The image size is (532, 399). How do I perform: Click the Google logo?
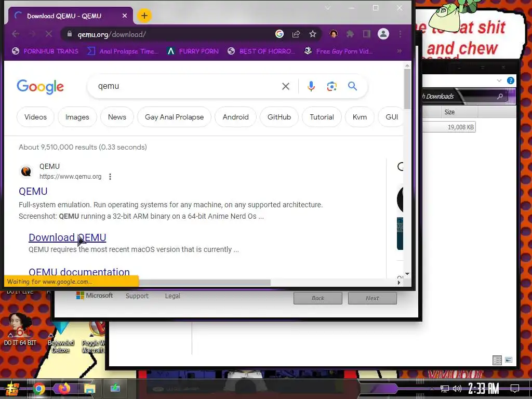point(40,87)
